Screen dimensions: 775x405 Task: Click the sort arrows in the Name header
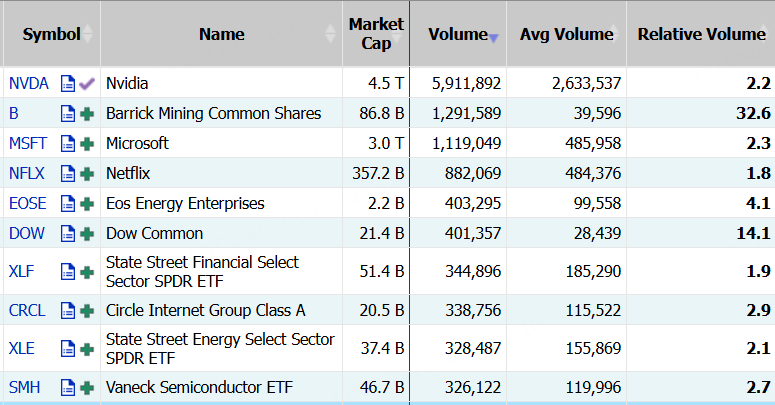tap(331, 35)
